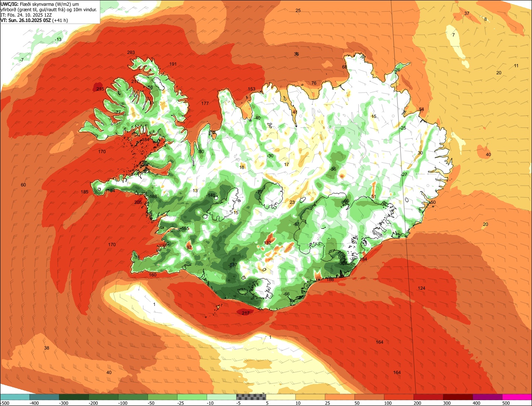Click the '-13' value in the top left
The image size is (532, 406).
pyautogui.click(x=58, y=39)
